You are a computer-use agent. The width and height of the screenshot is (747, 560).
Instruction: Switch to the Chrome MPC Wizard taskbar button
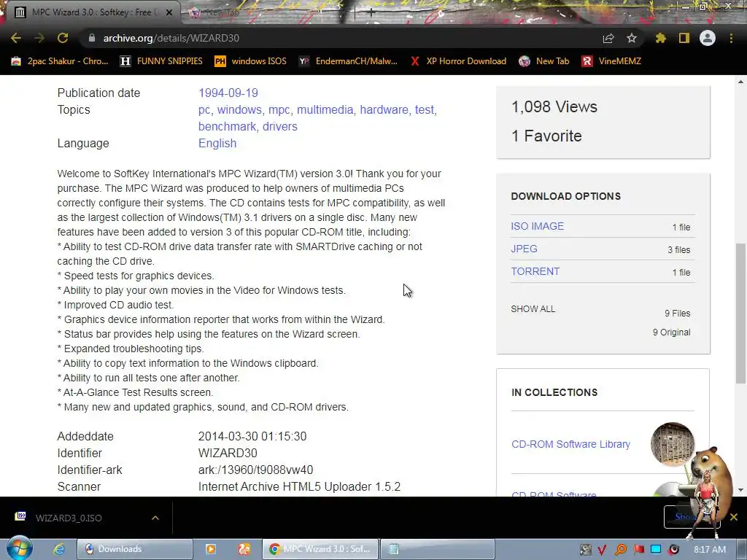coord(320,549)
